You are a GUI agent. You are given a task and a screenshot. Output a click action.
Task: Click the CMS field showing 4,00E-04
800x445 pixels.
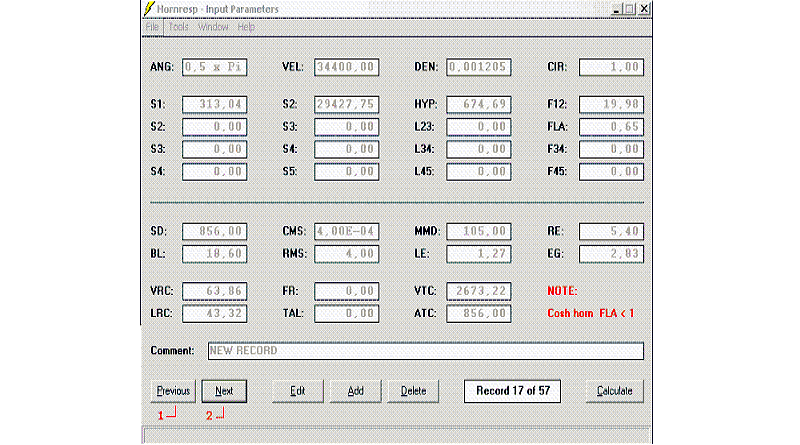(x=346, y=231)
